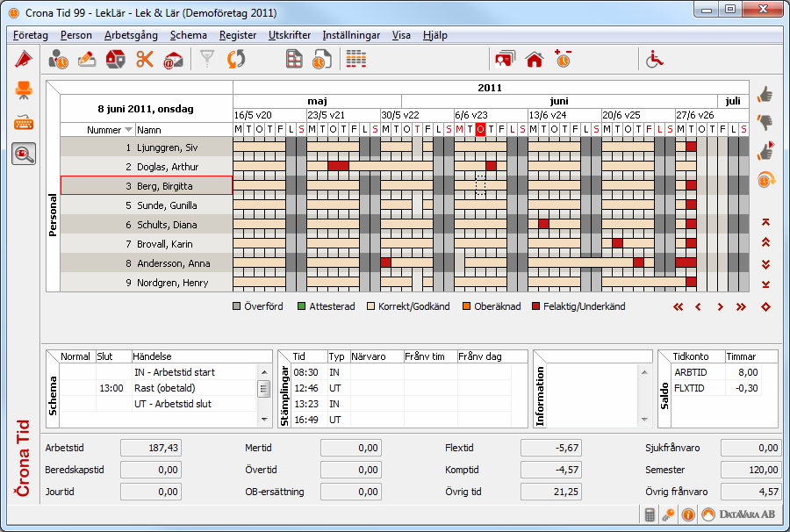Open the Utskrifter menu
790x532 pixels.
pyautogui.click(x=289, y=35)
